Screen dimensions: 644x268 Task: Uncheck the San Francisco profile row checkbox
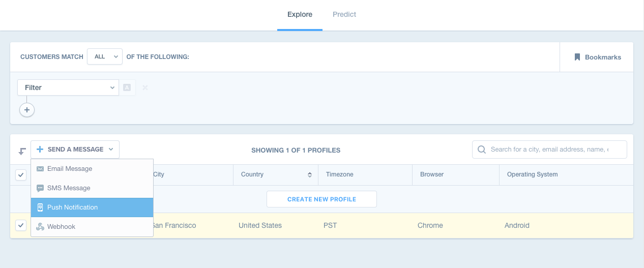coord(21,225)
